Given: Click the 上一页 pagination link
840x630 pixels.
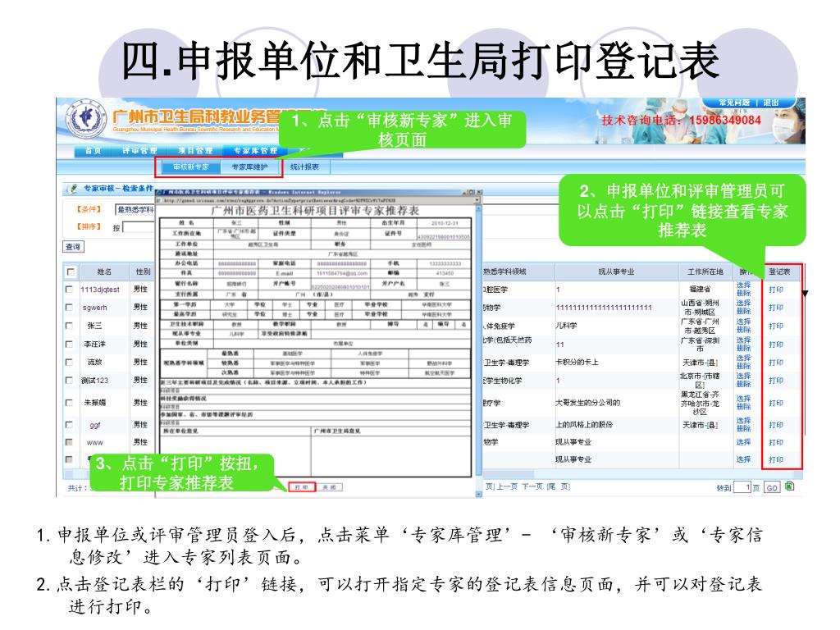Looking at the screenshot, I should (507, 486).
